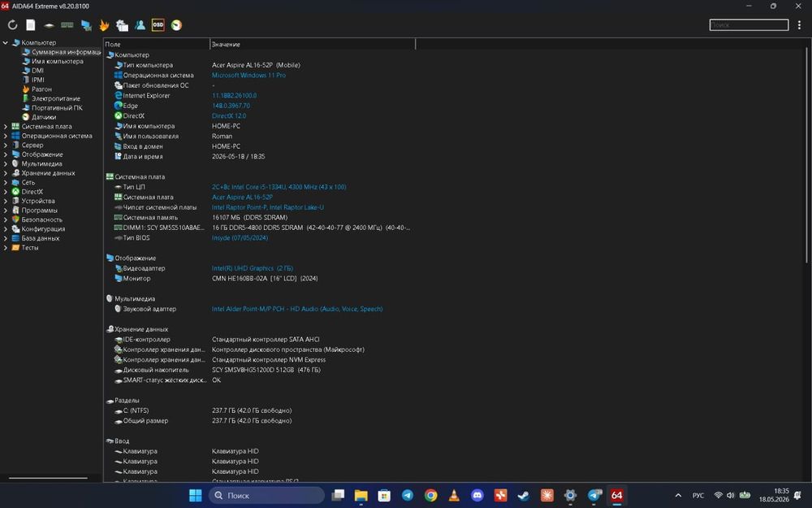Click the vertical scrollbar of the details list

click(x=806, y=155)
